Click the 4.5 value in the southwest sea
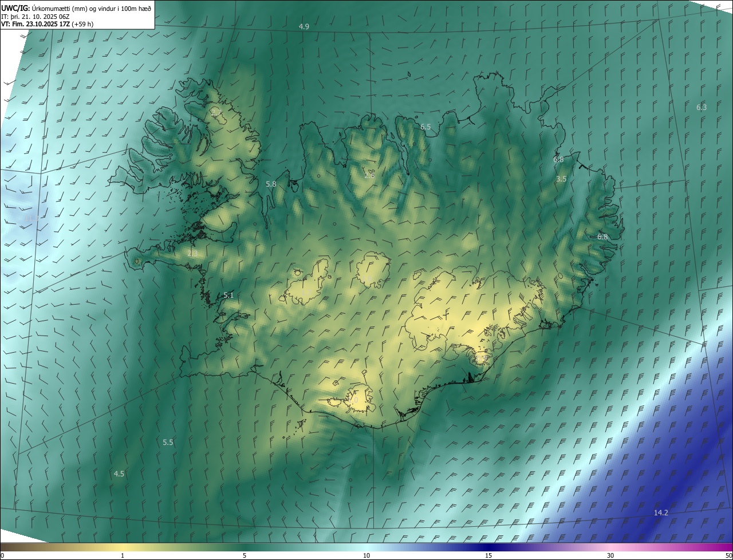The width and height of the screenshot is (733, 560). tap(119, 474)
